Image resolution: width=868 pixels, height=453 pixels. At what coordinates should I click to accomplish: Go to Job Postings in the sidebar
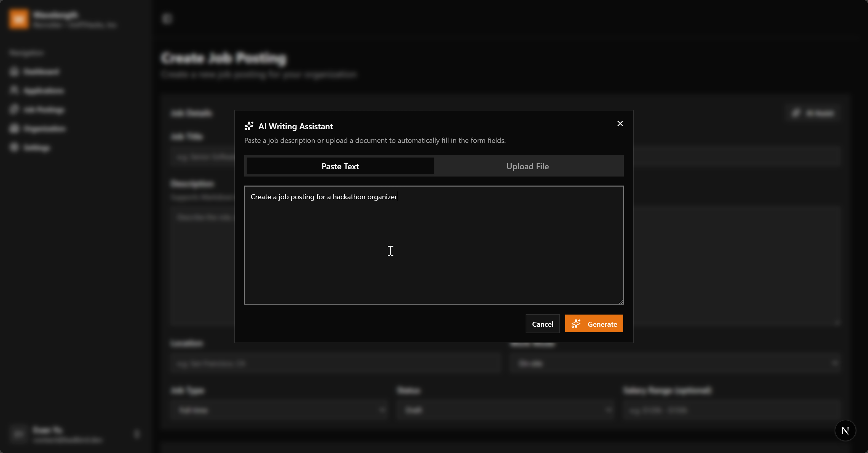(x=43, y=109)
